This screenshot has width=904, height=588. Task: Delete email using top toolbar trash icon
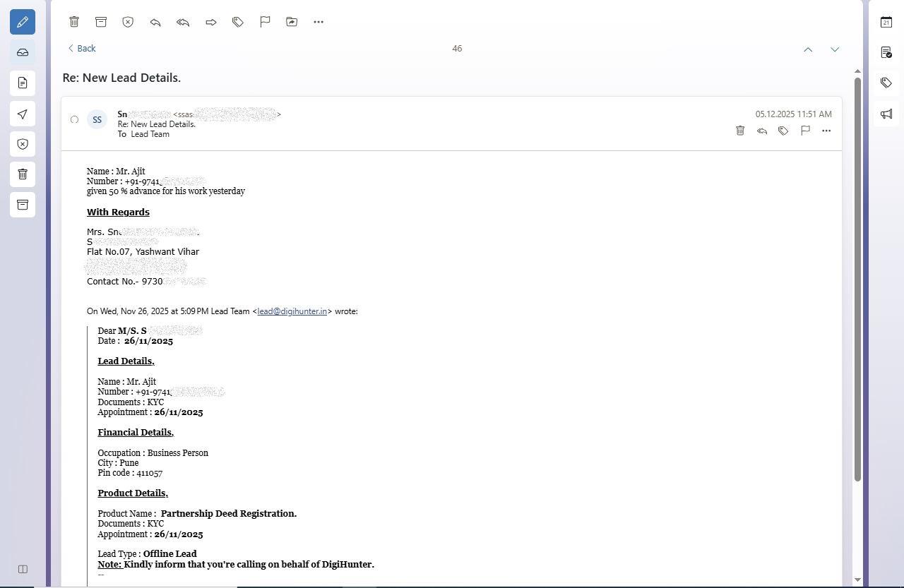[74, 22]
